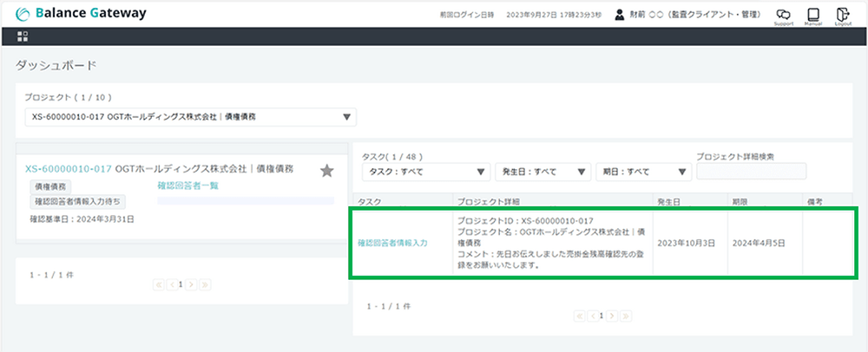Open the grid menu icon in dark bar

(x=23, y=36)
